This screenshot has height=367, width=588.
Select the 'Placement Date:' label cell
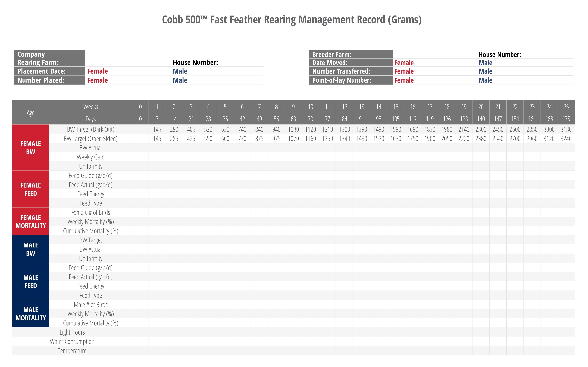coord(49,71)
